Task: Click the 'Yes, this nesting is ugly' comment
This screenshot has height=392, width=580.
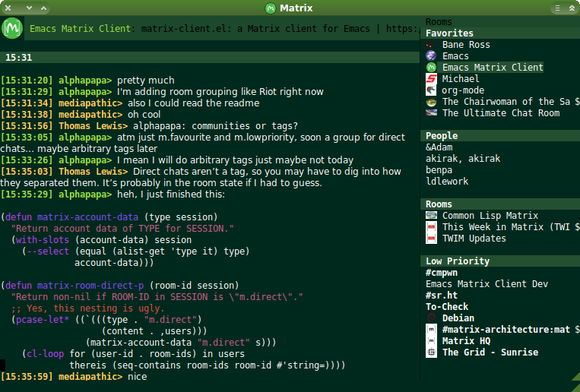Action: pos(87,308)
